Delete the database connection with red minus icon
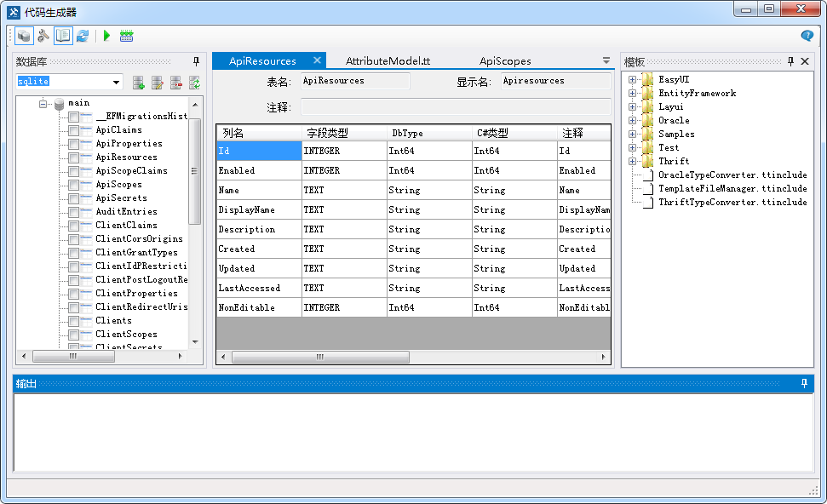Image resolution: width=827 pixels, height=504 pixels. [176, 83]
